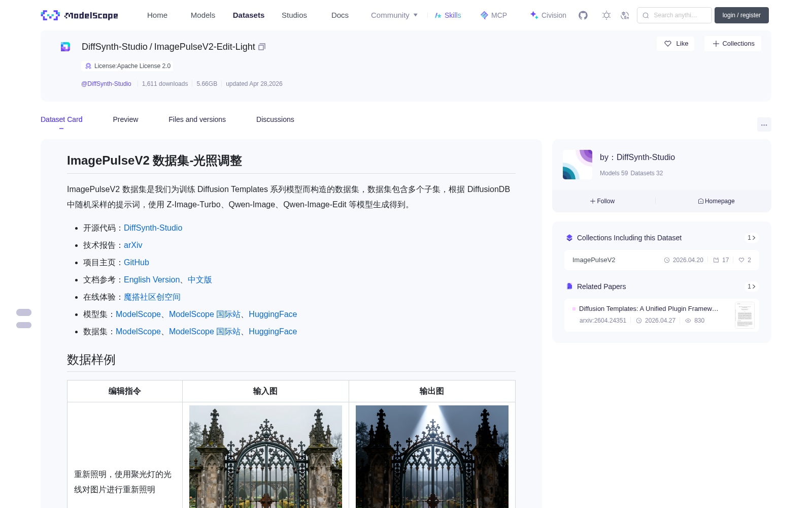Open ModelScope 国际站 link in 模型集 row

[x=205, y=314]
